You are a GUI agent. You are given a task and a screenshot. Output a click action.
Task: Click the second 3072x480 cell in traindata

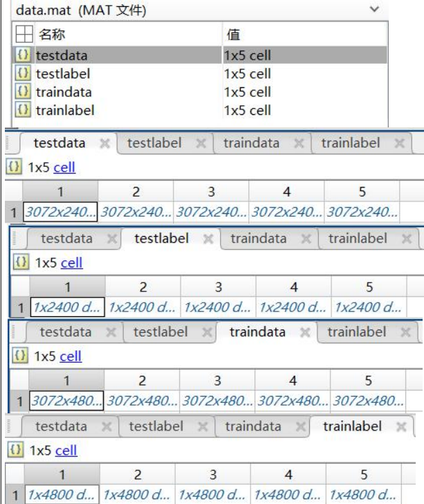pos(142,400)
